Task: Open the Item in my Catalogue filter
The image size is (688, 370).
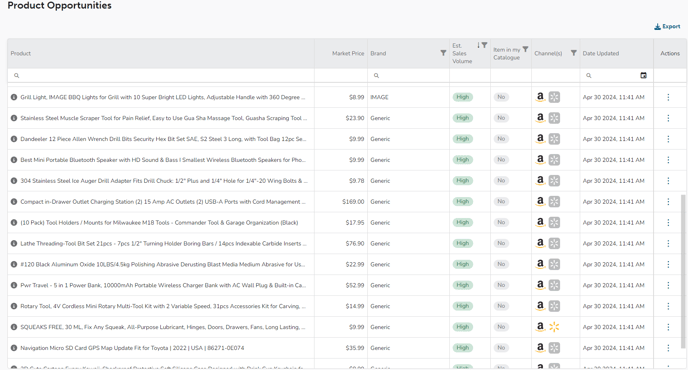Action: pos(525,49)
